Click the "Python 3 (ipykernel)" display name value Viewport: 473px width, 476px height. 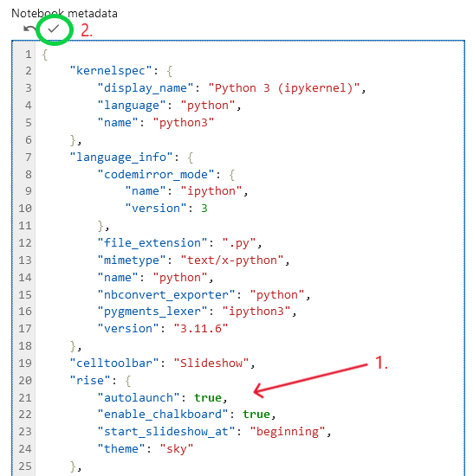point(284,88)
